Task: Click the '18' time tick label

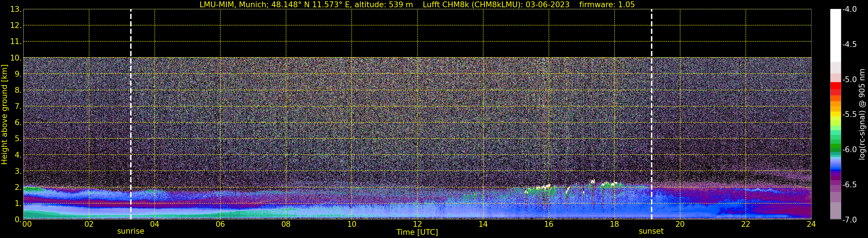Action: (615, 224)
